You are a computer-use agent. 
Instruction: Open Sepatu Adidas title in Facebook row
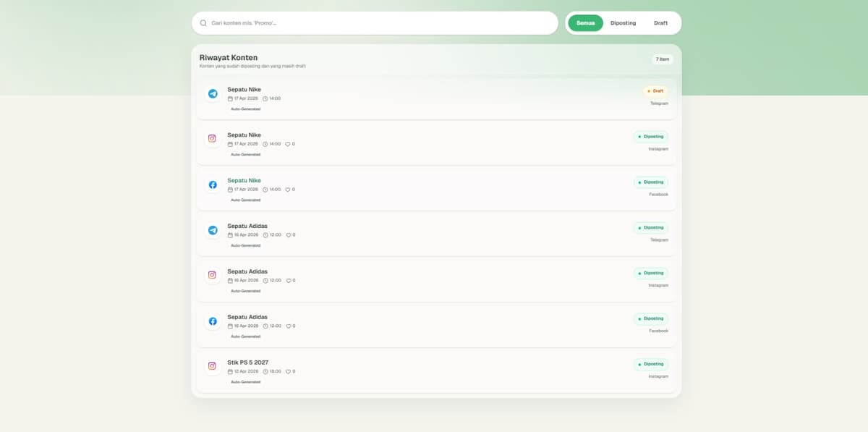pyautogui.click(x=247, y=318)
